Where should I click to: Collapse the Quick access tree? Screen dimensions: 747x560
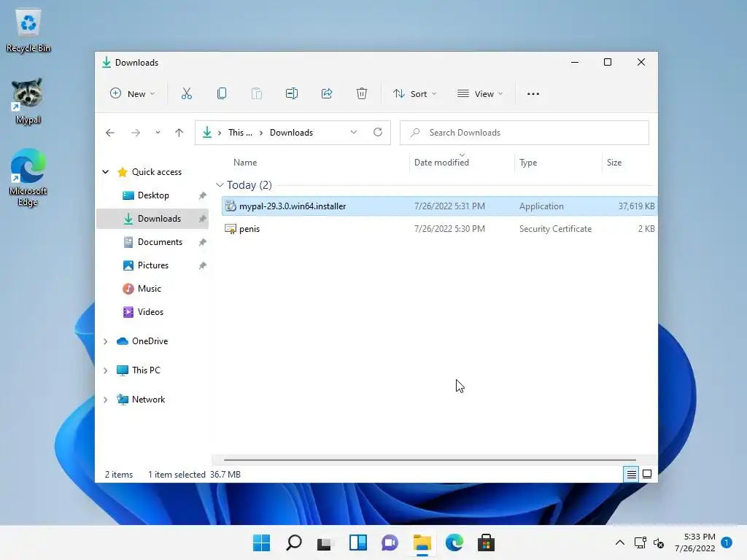tap(106, 172)
